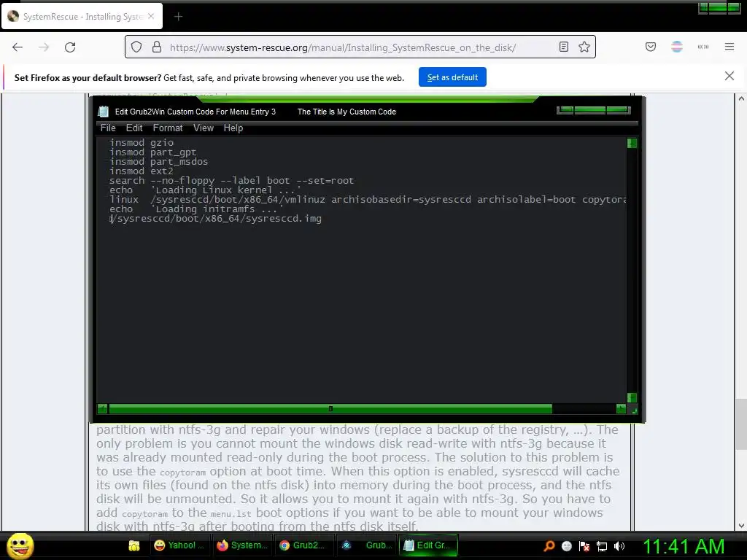Switch to the Edit Gr... taskbar button
Image resolution: width=747 pixels, height=560 pixels.
428,545
